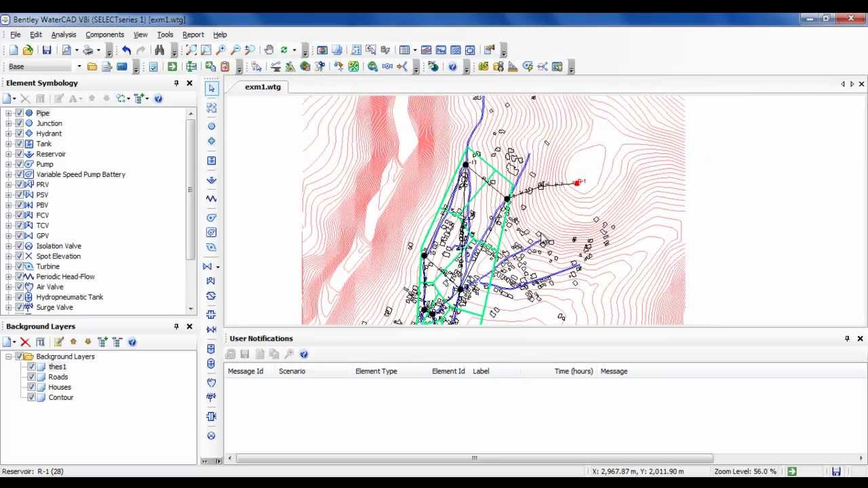Pick the Pump layout tool
The image size is (868, 488).
tap(212, 218)
